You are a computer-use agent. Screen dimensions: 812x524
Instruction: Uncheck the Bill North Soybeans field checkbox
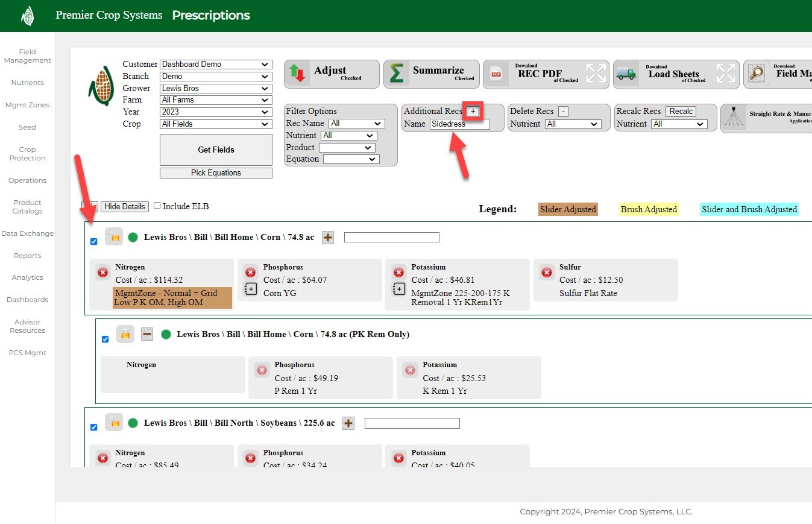click(93, 428)
